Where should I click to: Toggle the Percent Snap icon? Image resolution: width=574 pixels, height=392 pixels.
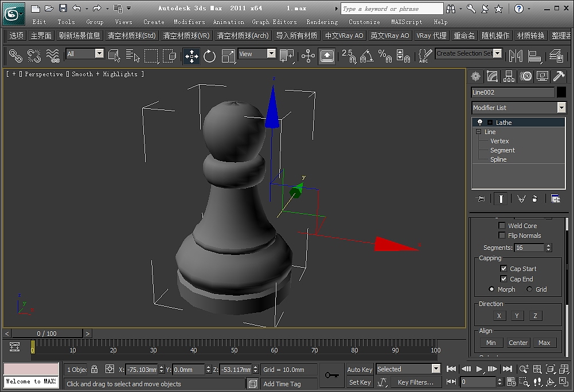click(385, 56)
